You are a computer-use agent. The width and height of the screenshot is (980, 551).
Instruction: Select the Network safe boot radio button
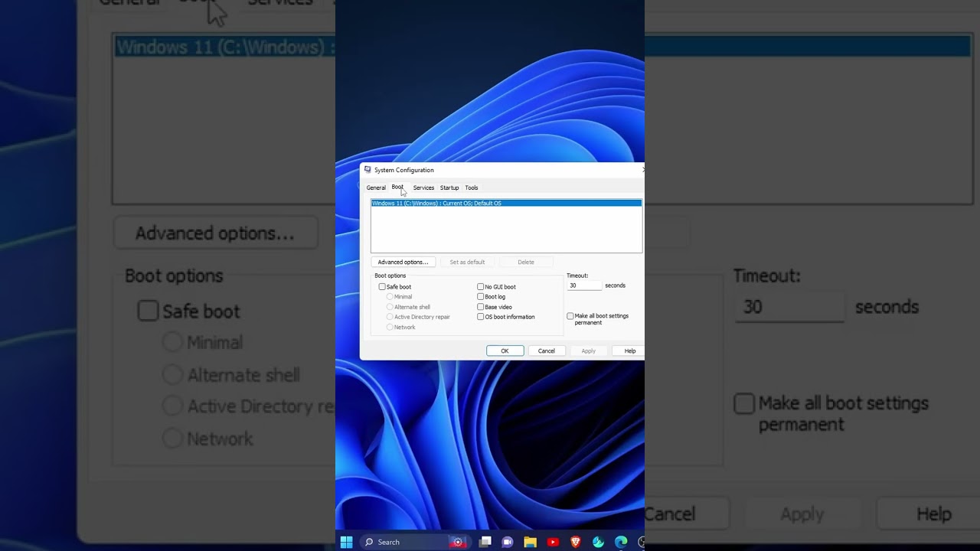tap(390, 328)
